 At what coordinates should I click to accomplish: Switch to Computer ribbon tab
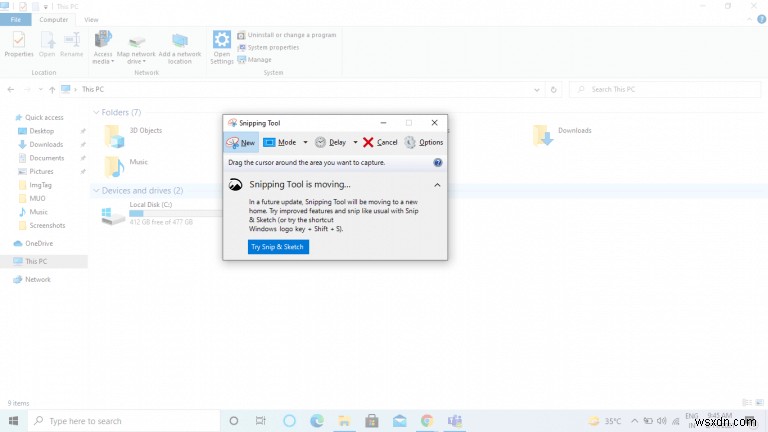coord(53,20)
